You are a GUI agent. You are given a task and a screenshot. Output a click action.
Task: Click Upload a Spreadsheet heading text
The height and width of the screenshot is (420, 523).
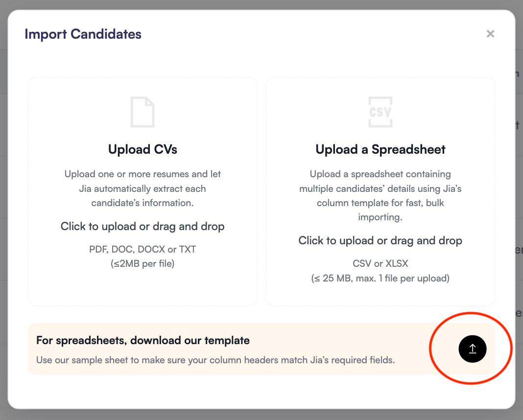tap(380, 149)
